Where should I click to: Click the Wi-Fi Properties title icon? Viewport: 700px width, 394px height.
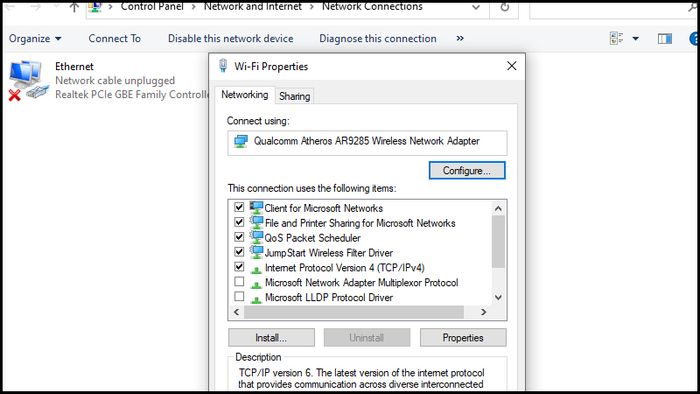click(x=223, y=66)
